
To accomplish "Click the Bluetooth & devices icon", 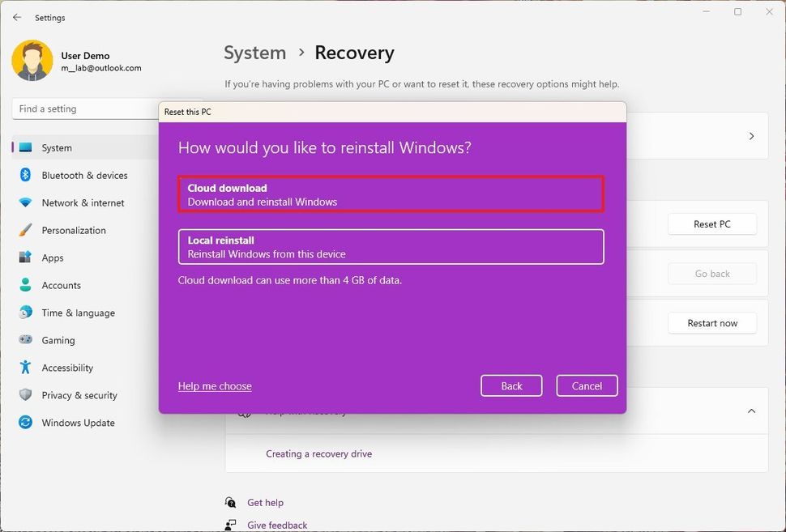I will click(25, 175).
